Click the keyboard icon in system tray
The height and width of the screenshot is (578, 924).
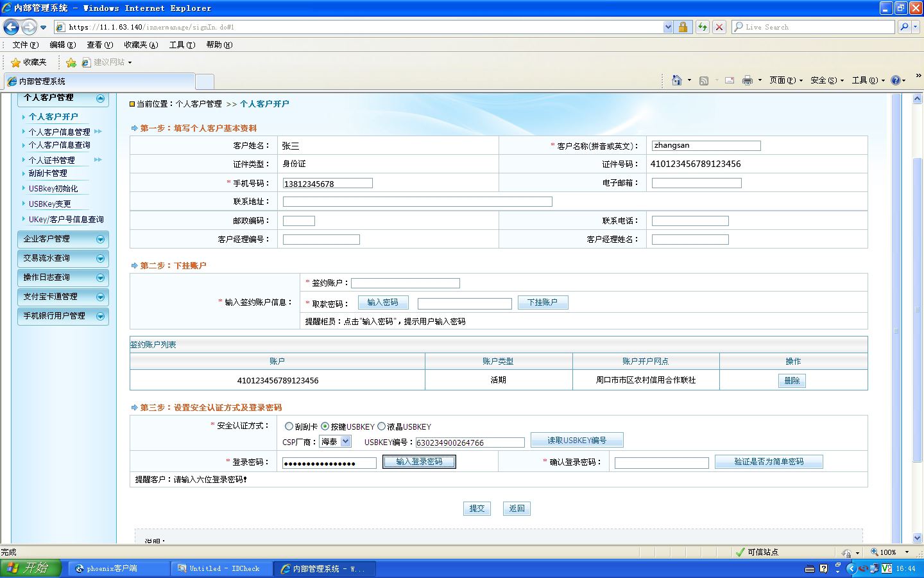(810, 569)
